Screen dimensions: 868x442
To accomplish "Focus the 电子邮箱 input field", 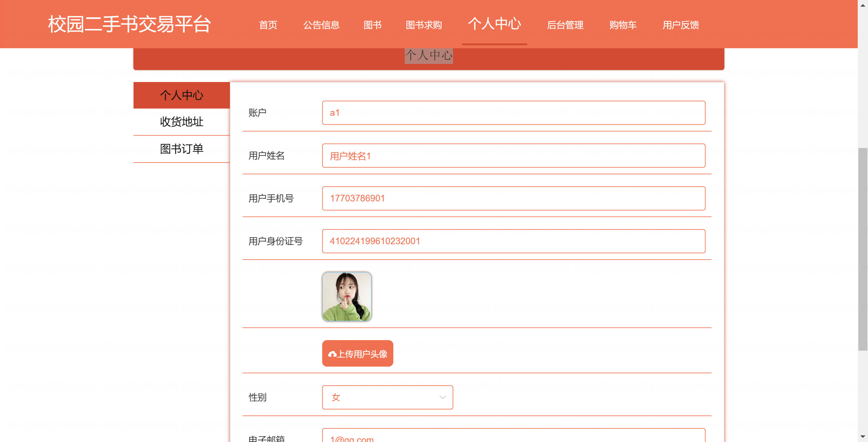I will point(514,436).
